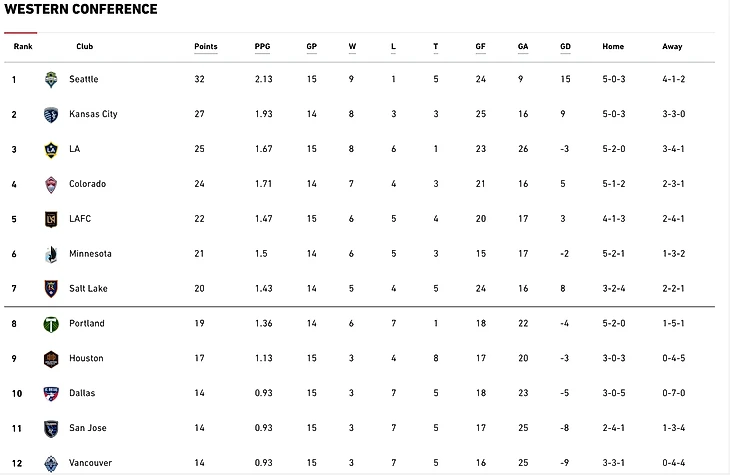This screenshot has width=730, height=476.
Task: Open the Seattle team name link
Action: pyautogui.click(x=83, y=79)
